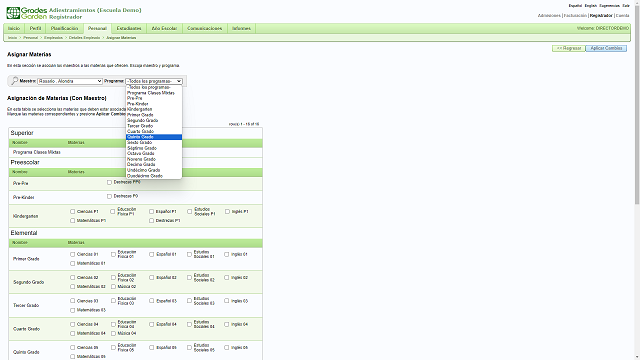Enable Matemáticas 02 checkbox

(72, 287)
